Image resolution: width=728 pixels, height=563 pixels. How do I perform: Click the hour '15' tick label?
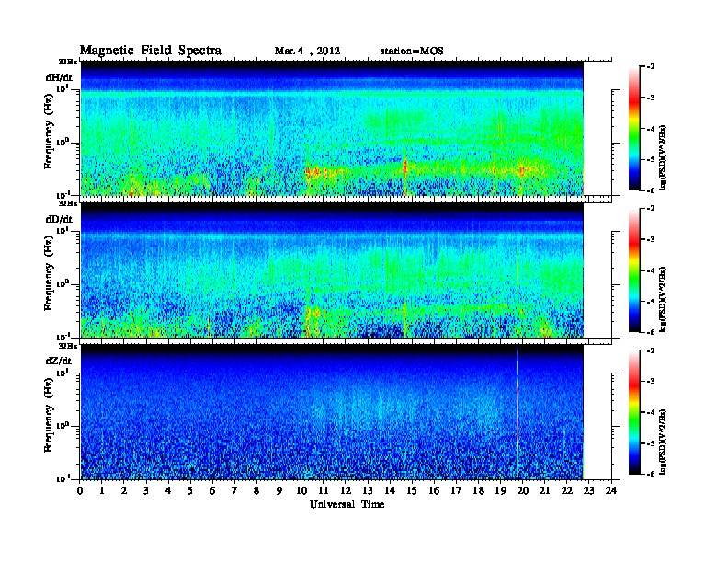click(412, 491)
